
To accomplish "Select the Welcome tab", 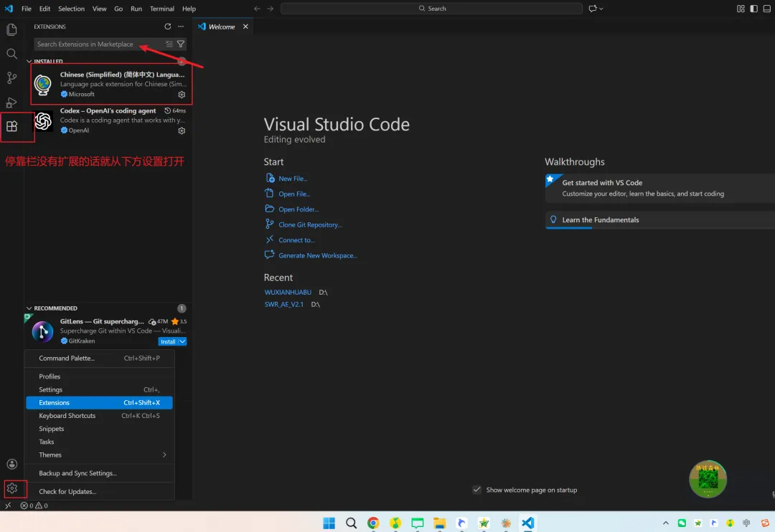I will [x=222, y=27].
